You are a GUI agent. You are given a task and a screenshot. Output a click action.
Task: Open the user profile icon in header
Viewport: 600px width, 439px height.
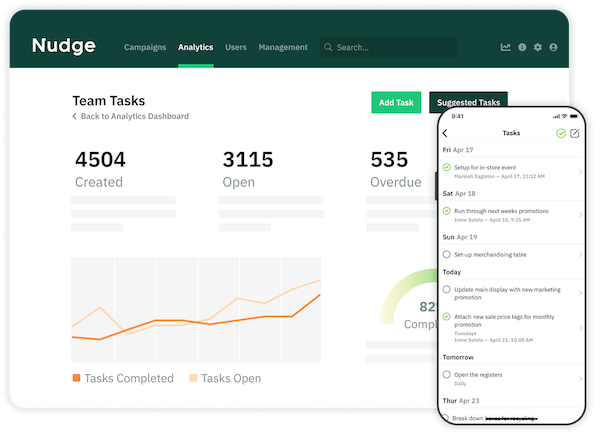coord(553,47)
